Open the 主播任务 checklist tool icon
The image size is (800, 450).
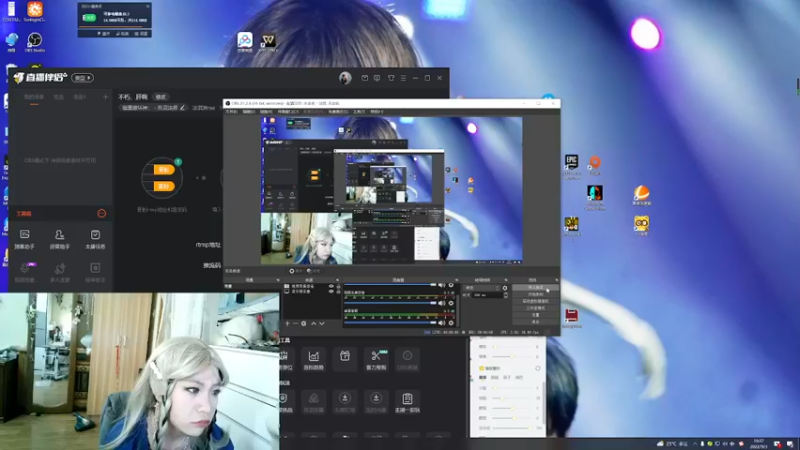95,239
